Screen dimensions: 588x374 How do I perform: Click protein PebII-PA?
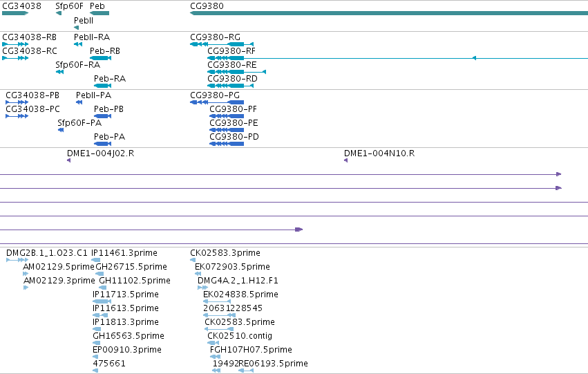coord(94,95)
